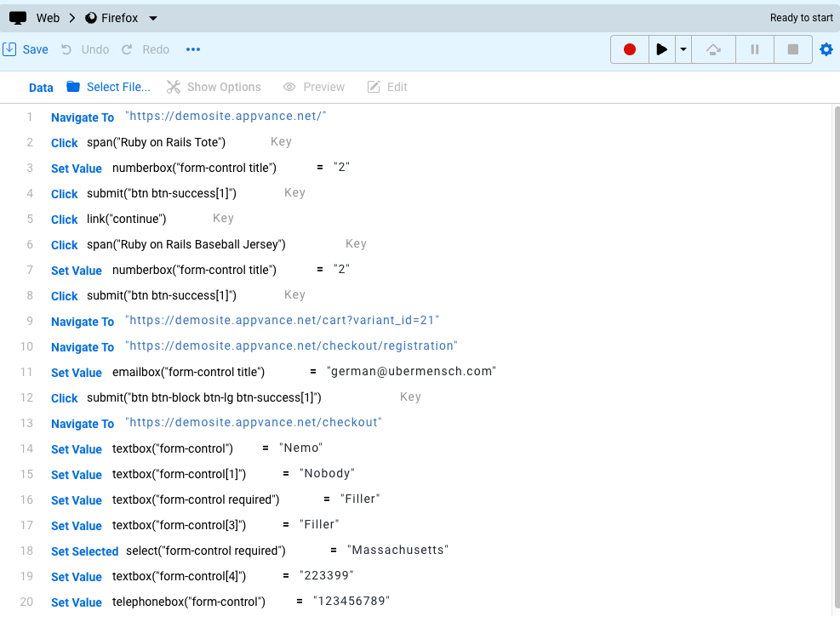
Task: Click the Show Options tools icon
Action: (x=174, y=87)
